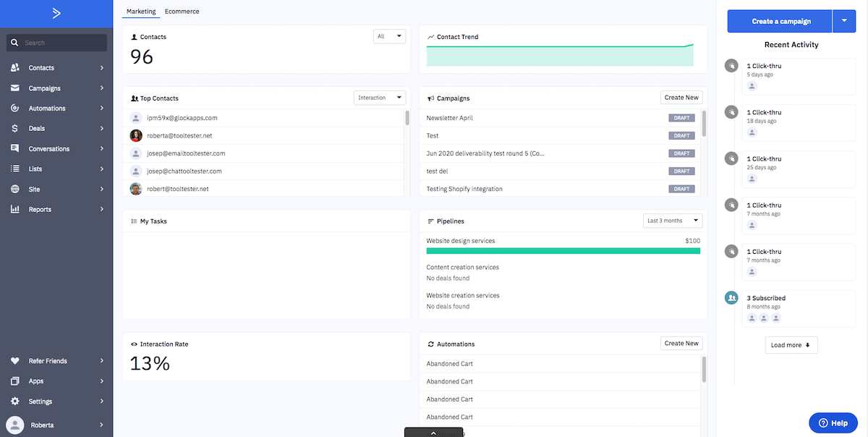Open the Settings gear in sidebar

pos(16,401)
